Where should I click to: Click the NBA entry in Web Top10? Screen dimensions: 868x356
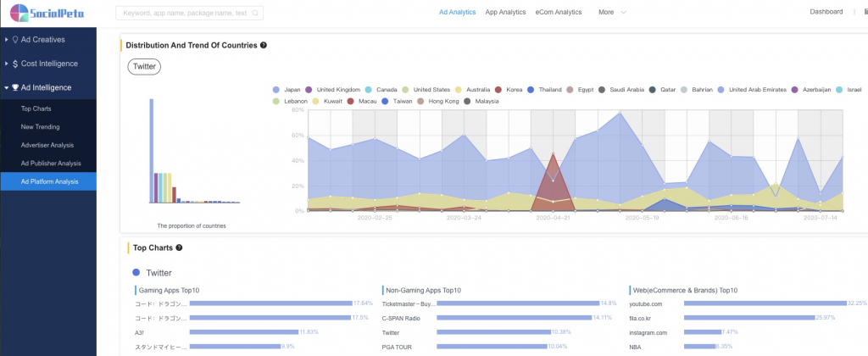(636, 348)
